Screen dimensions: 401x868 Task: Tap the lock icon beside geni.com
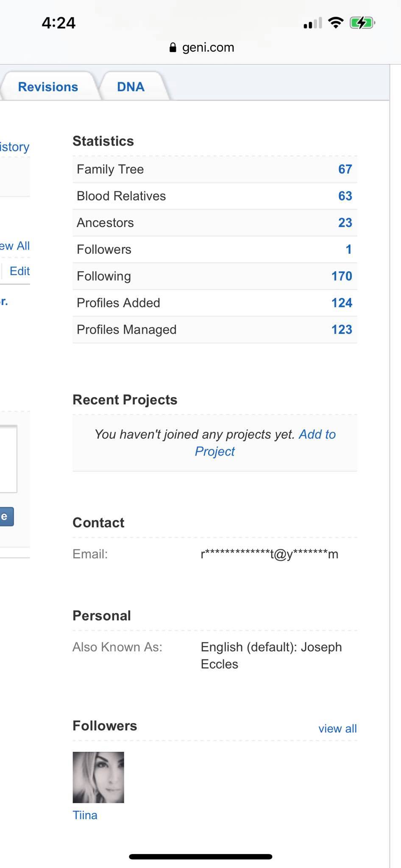coord(173,47)
